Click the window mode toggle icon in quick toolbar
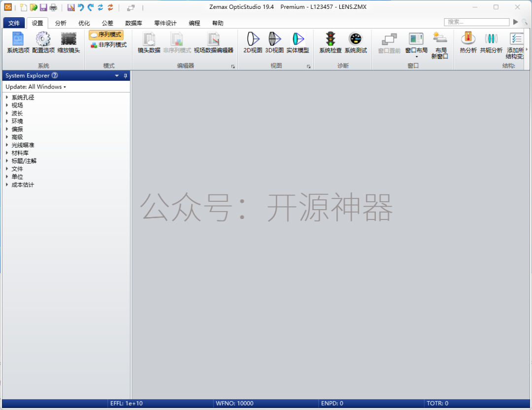 point(131,7)
